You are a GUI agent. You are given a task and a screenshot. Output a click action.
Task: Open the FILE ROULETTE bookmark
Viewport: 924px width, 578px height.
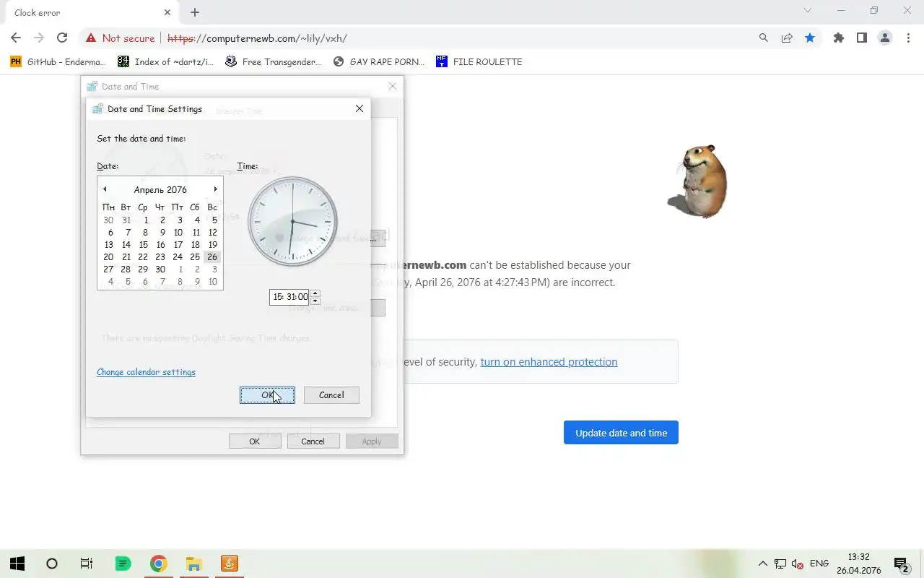(479, 62)
